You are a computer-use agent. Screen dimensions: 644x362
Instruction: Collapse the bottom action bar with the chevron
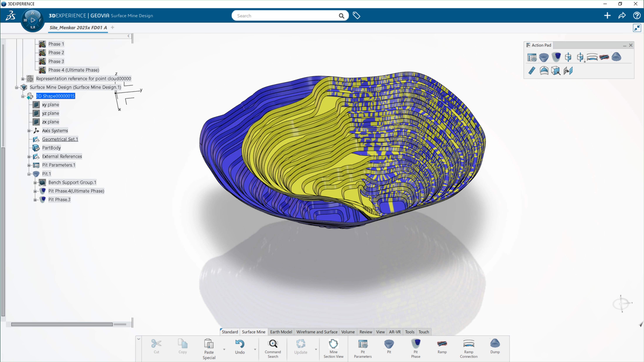139,339
